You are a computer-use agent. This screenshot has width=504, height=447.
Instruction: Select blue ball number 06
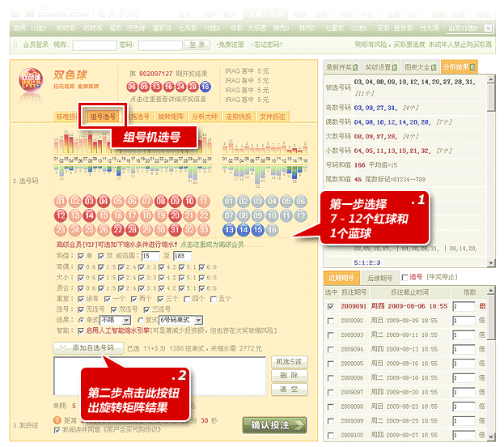[x=300, y=202]
